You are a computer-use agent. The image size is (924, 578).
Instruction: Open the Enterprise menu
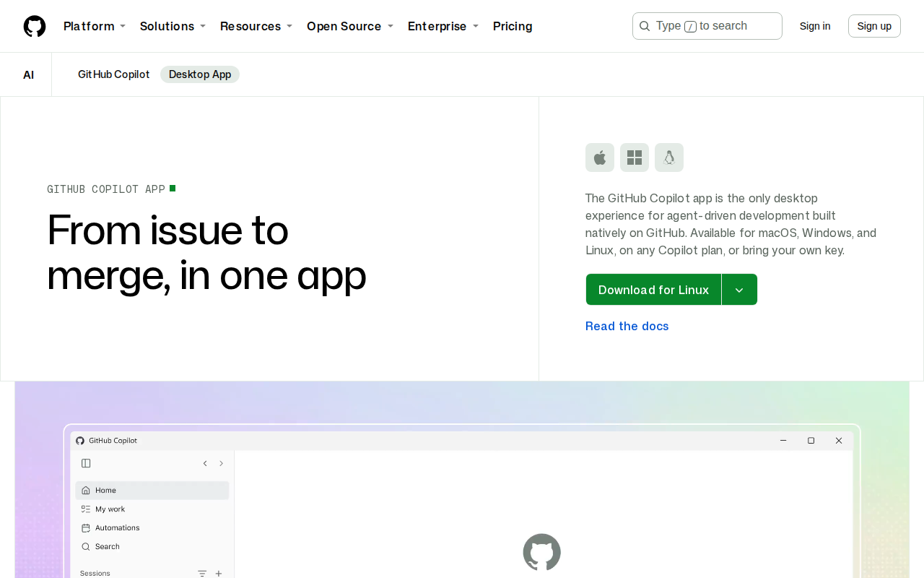(x=443, y=26)
